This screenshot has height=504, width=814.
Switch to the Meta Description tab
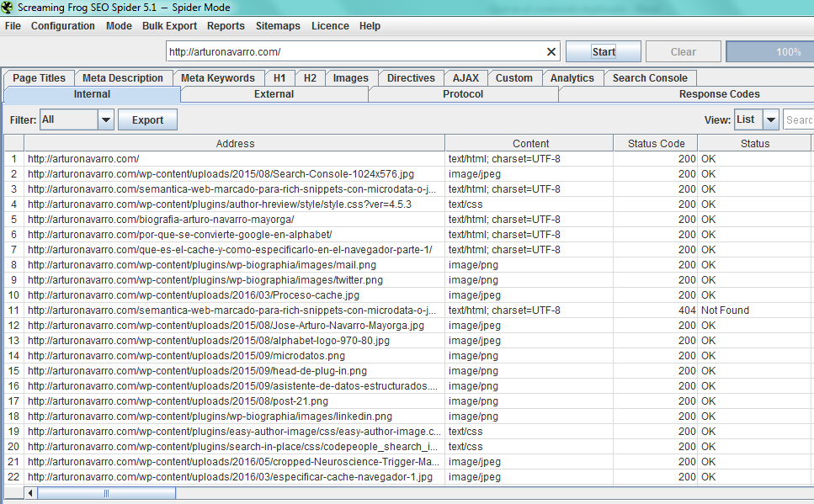pos(123,78)
